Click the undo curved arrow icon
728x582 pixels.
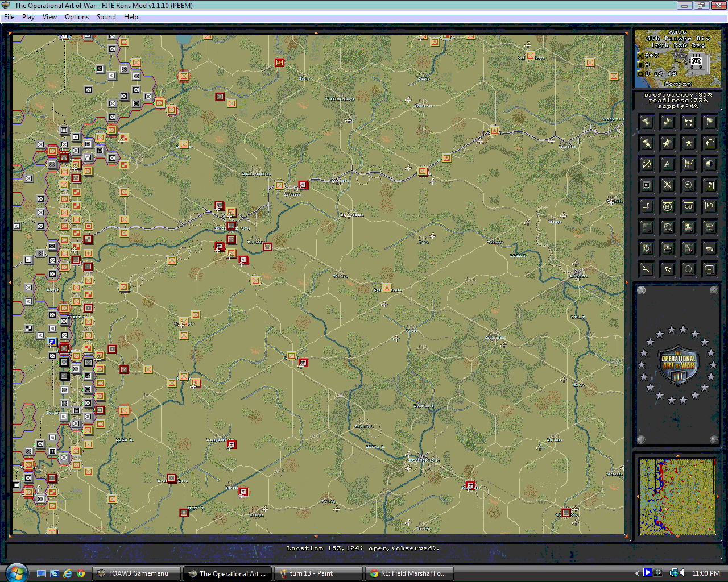click(x=710, y=143)
